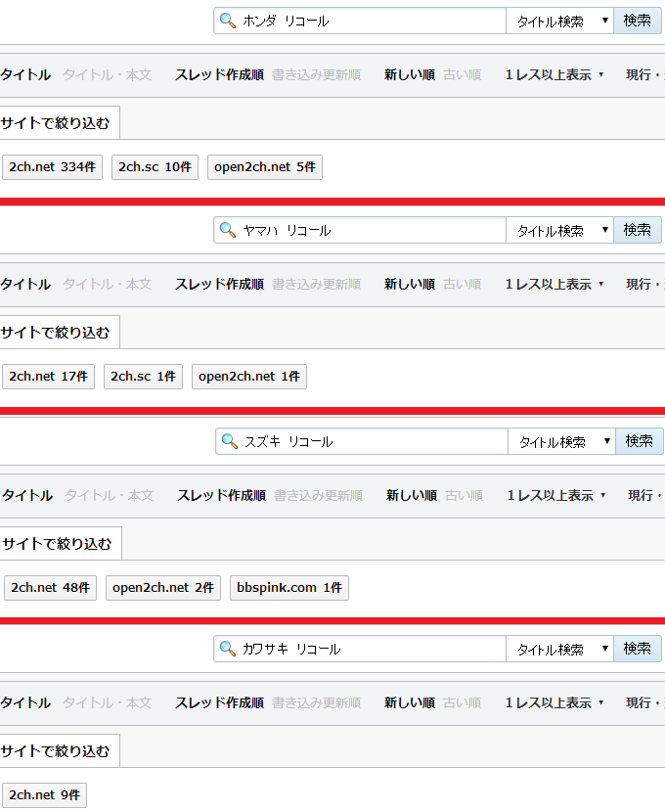Select タイトル・本文 option in ヤマハ section
Viewport: 665px width, 812px height.
pyautogui.click(x=108, y=284)
